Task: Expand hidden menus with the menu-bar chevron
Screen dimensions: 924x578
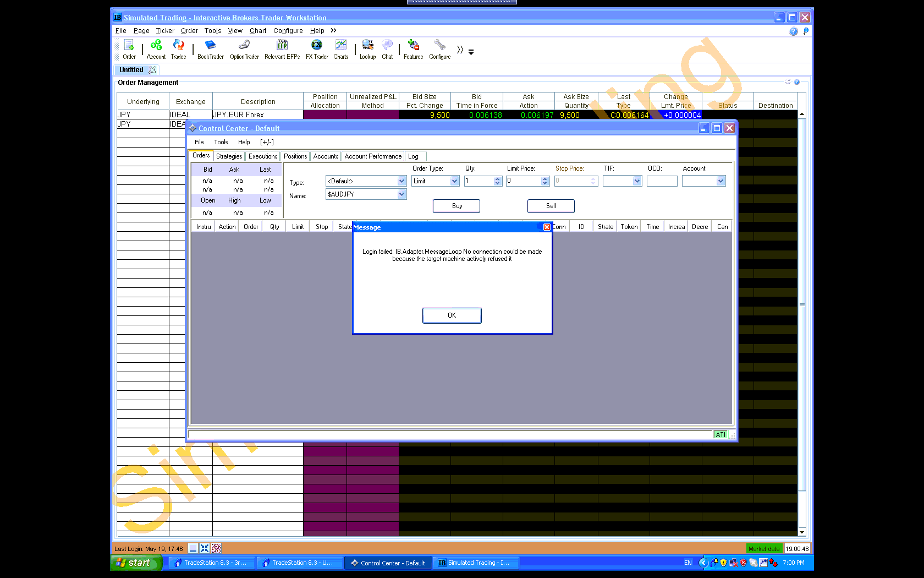Action: [333, 31]
